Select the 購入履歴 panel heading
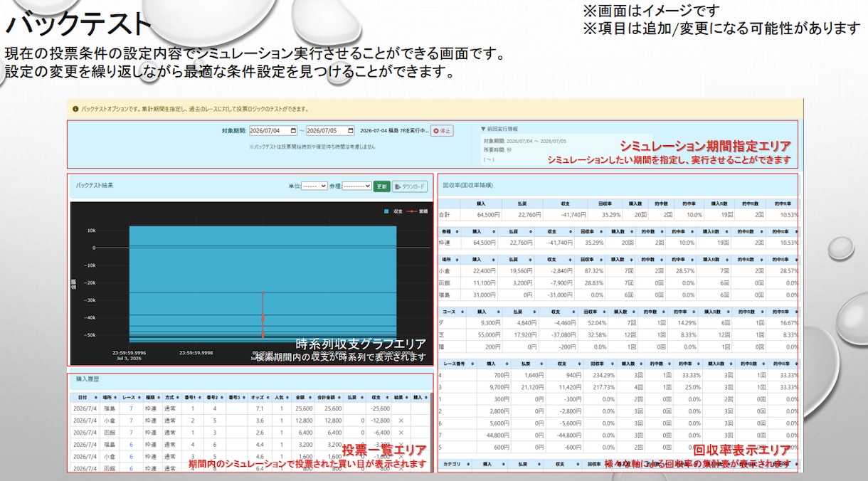868x481 pixels. point(87,379)
